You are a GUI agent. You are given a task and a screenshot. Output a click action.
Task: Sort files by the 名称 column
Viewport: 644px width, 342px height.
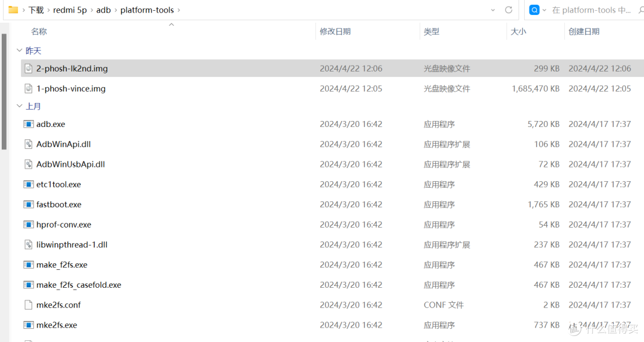(x=39, y=32)
